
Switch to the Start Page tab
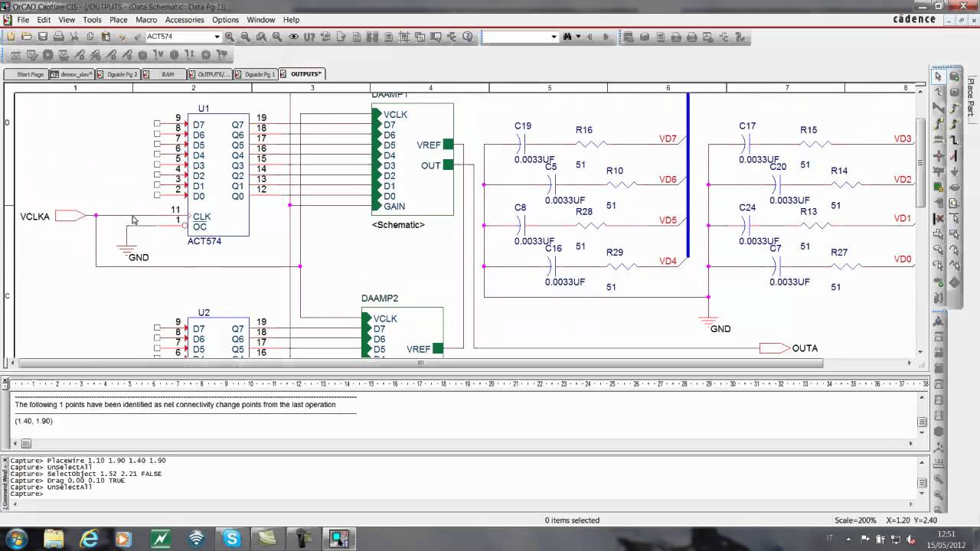[x=26, y=74]
